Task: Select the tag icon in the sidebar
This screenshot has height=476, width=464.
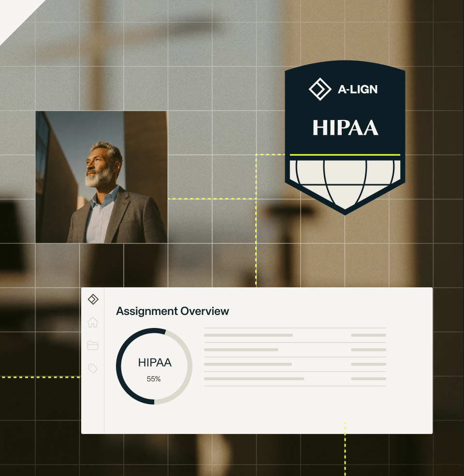Action: [x=93, y=369]
